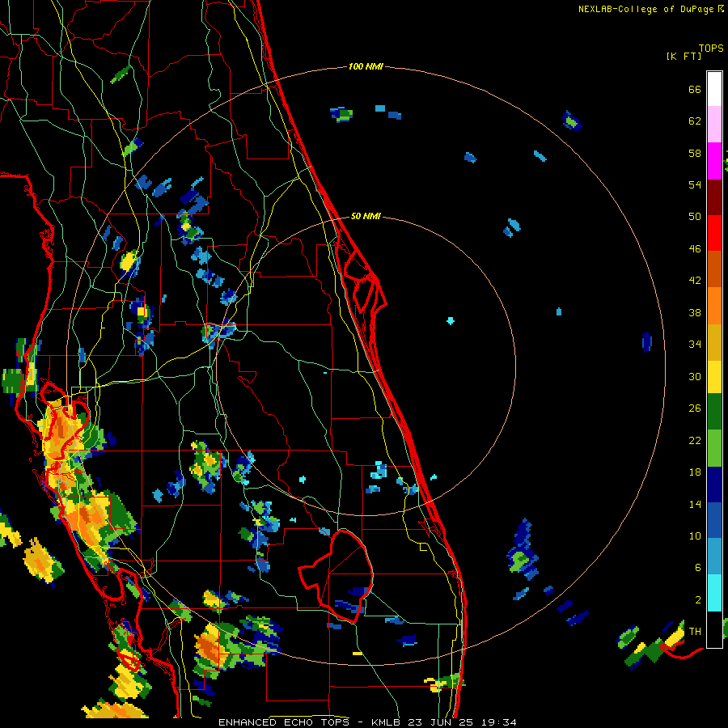Select the bright red legend swatch
This screenshot has height=728, width=728.
pyautogui.click(x=714, y=233)
